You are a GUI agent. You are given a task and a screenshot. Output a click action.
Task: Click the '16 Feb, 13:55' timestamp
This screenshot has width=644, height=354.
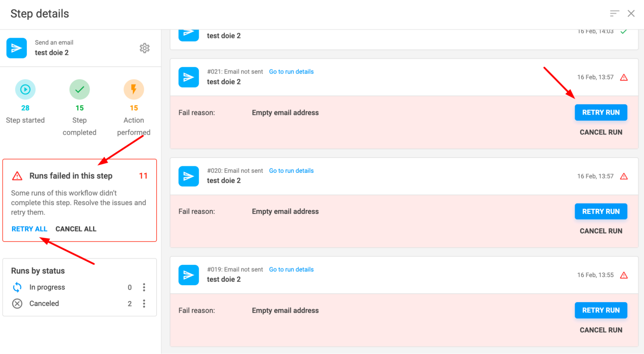(x=595, y=275)
